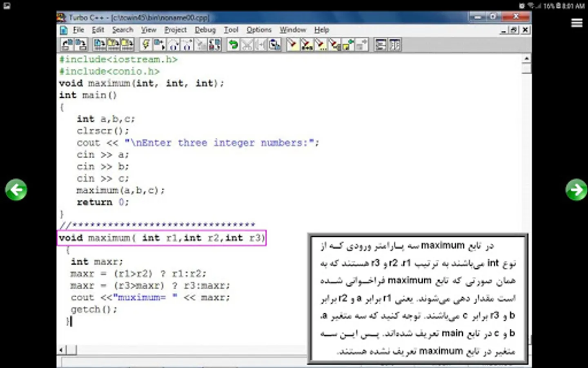Screen dimensions: 588x368
Task: Tap the picture icon in the status bar
Action: tap(7, 5)
